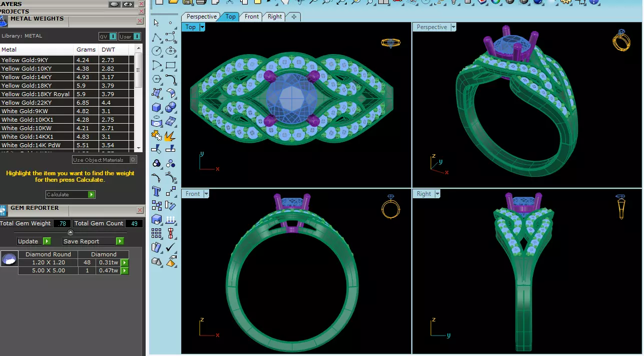This screenshot has height=356, width=644.
Task: Select the Yellow Gold:14KY row
Action: [x=67, y=77]
